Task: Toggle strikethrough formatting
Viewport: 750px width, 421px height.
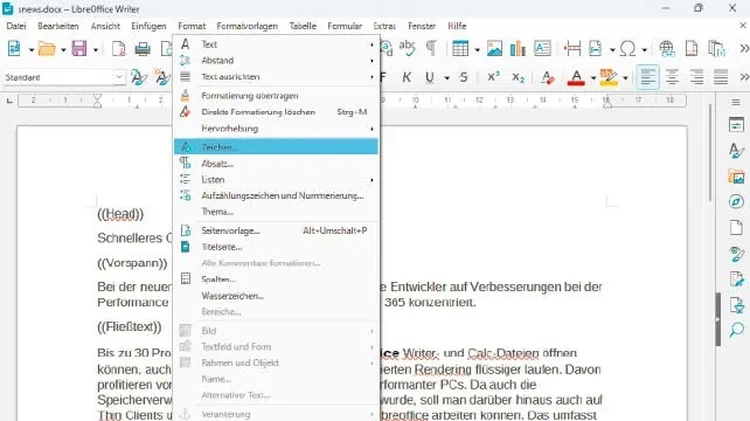Action: [464, 77]
